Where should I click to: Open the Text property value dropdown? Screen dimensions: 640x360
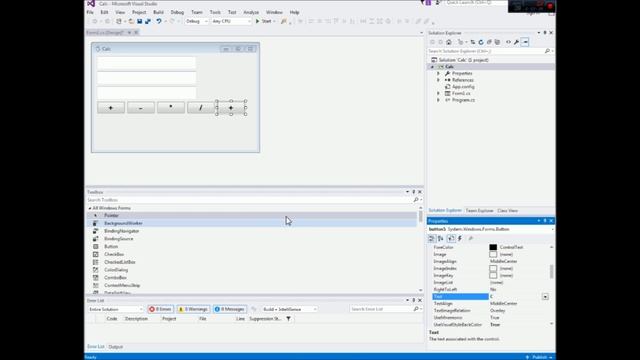click(x=545, y=297)
